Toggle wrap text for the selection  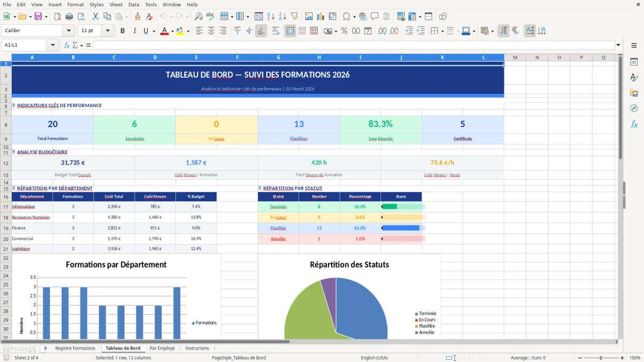tap(275, 31)
